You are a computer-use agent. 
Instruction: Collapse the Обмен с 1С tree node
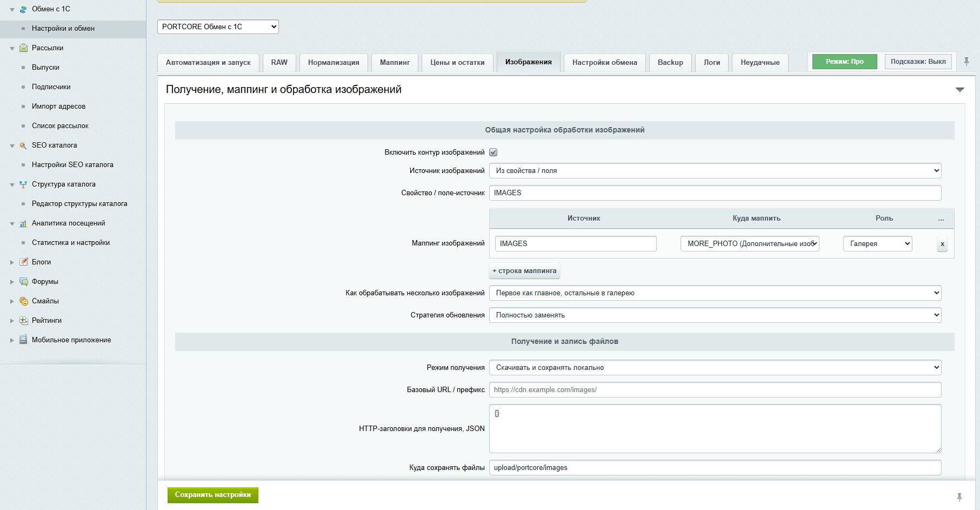click(x=12, y=10)
